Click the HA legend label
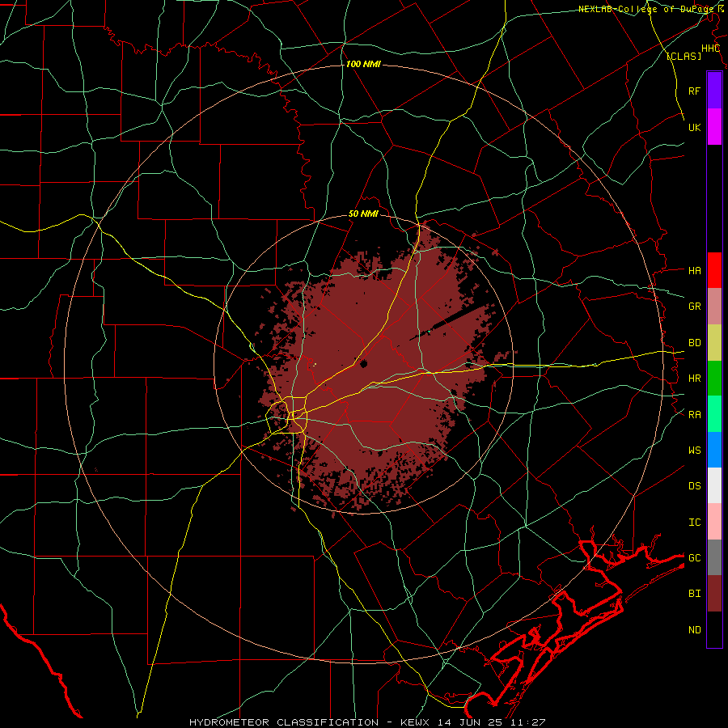 point(694,270)
